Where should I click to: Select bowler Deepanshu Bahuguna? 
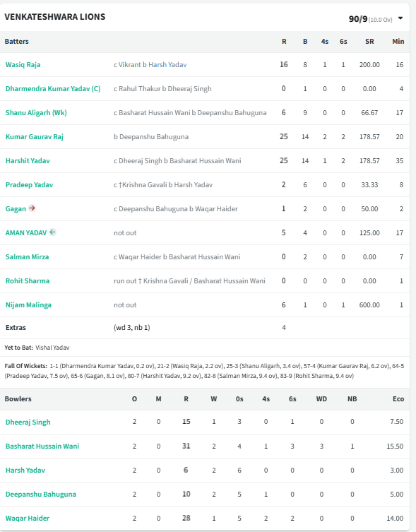point(41,495)
